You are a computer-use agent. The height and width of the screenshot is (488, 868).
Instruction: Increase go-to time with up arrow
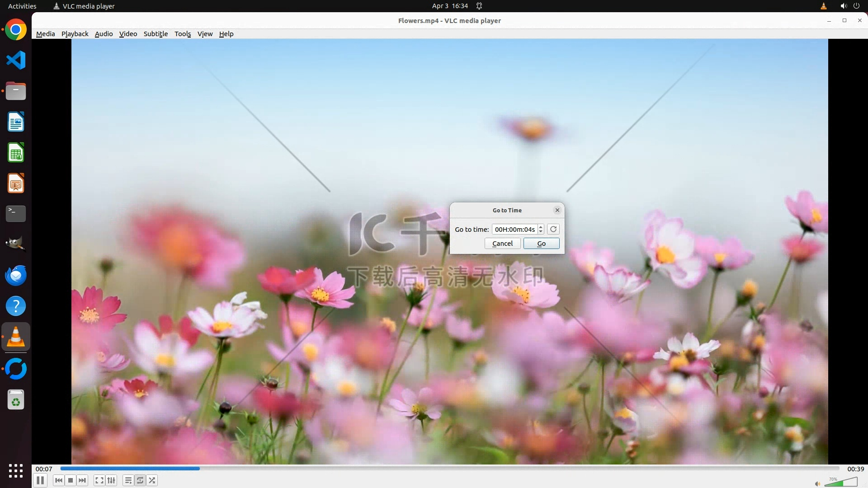pos(541,227)
